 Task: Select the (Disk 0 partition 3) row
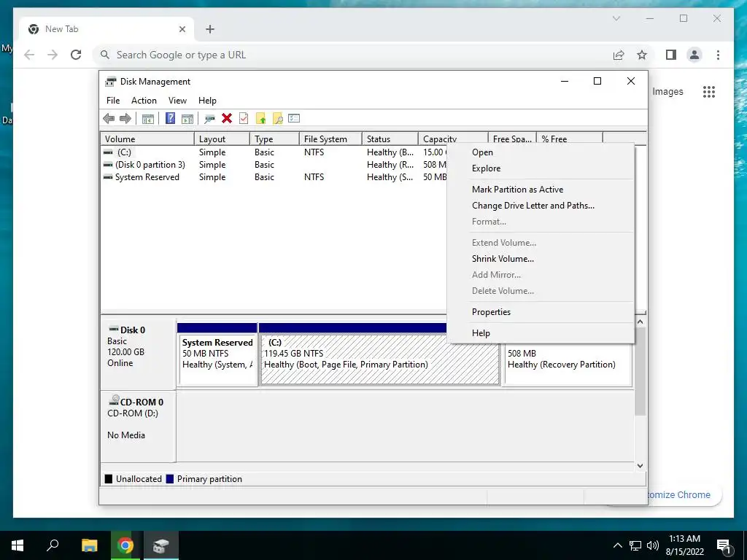274,165
